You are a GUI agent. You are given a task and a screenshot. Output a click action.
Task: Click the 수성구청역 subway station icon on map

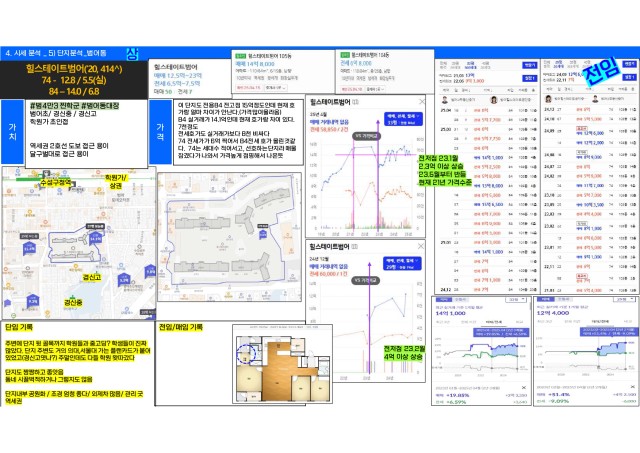tap(47, 174)
